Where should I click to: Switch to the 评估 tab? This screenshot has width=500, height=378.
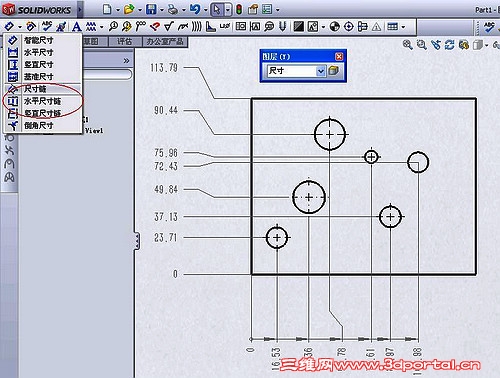[x=124, y=41]
